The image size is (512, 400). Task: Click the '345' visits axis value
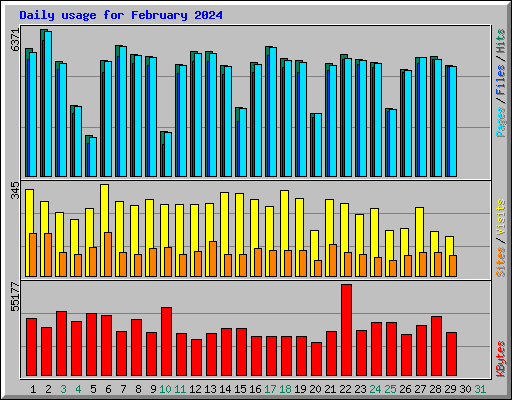pos(15,190)
